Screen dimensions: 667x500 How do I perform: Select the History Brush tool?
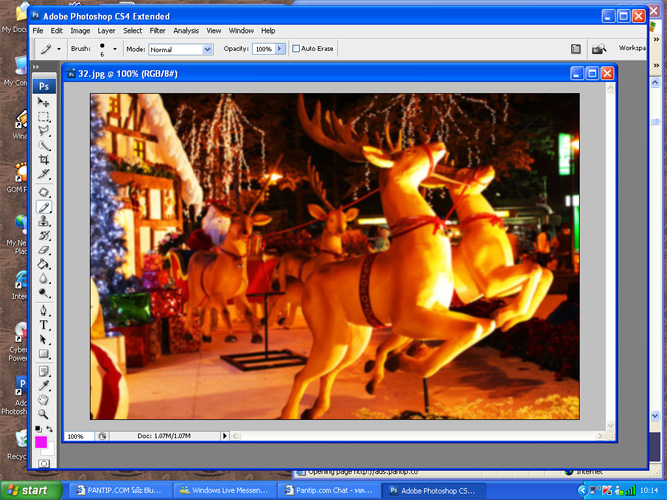point(43,236)
